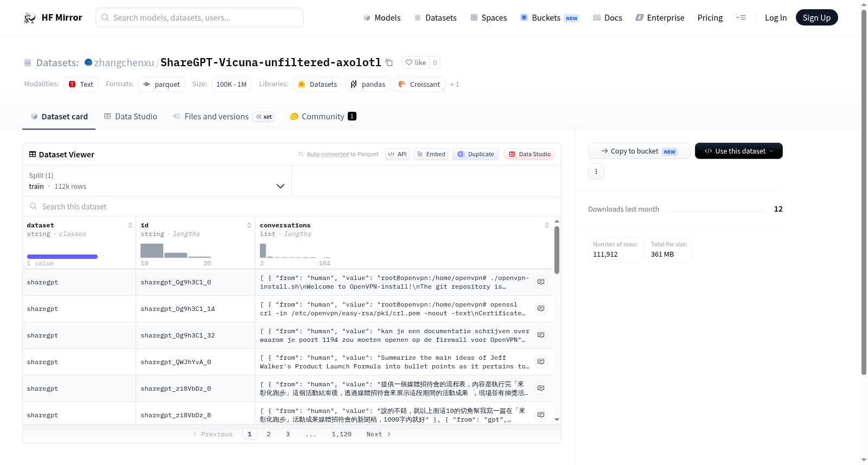This screenshot has height=465, width=868.
Task: Open the pandas library tag
Action: pos(367,84)
